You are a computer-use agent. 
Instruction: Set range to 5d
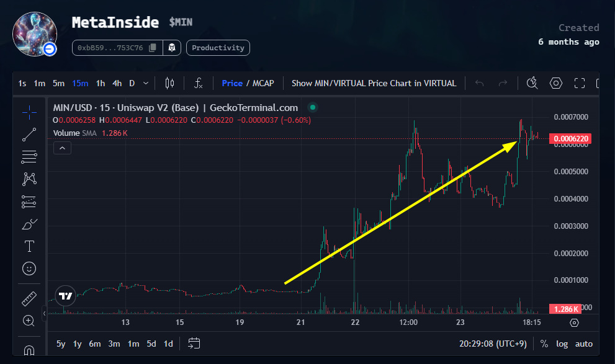(151, 344)
